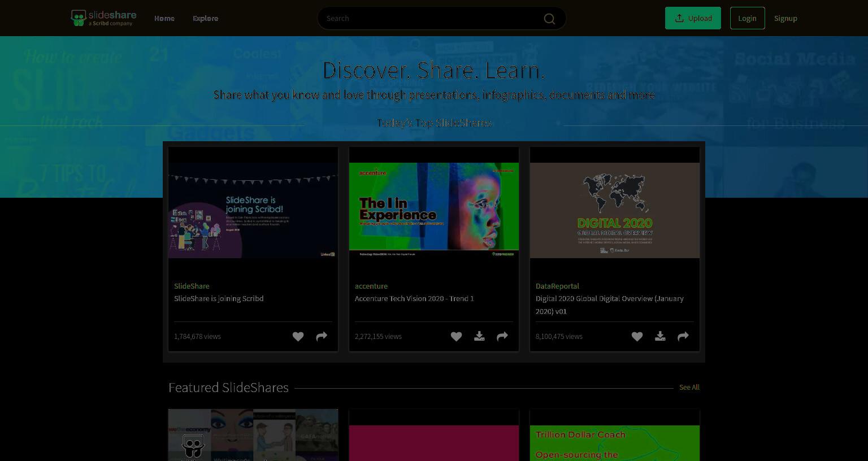Click the '8,100,475 views' text
The image size is (868, 461).
[559, 336]
